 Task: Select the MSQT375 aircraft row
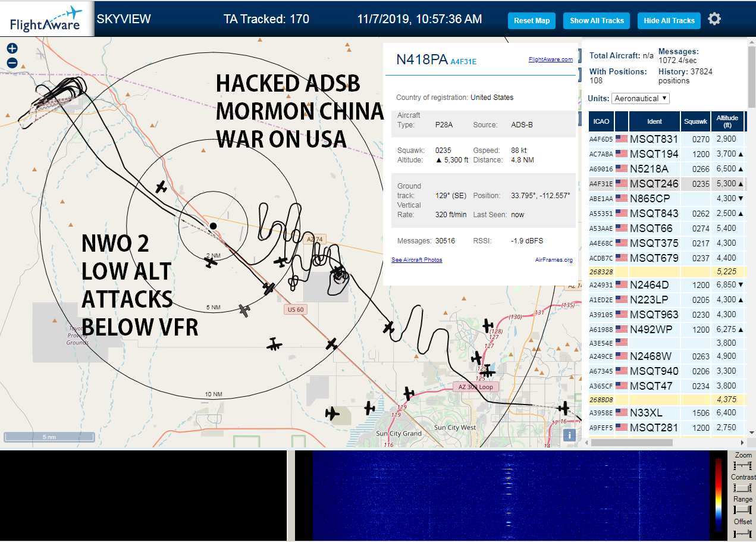tap(667, 243)
